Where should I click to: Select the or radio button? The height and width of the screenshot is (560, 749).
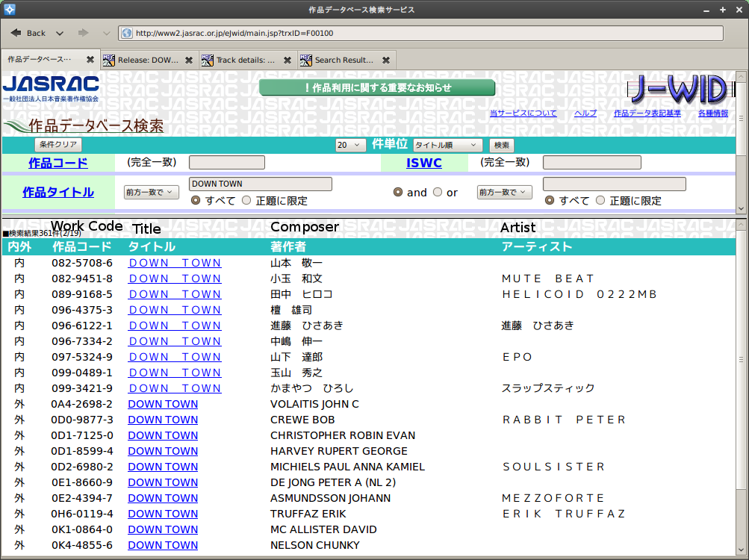click(438, 192)
